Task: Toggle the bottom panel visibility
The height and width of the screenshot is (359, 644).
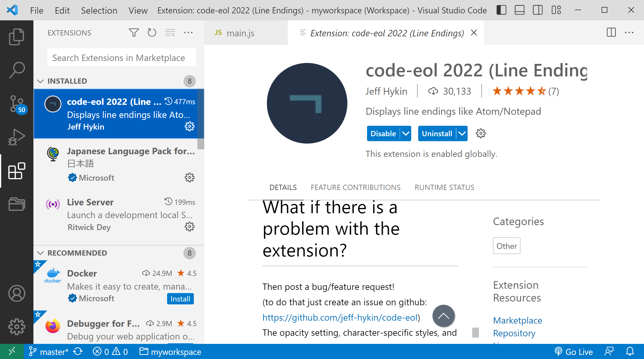Action: (x=520, y=10)
